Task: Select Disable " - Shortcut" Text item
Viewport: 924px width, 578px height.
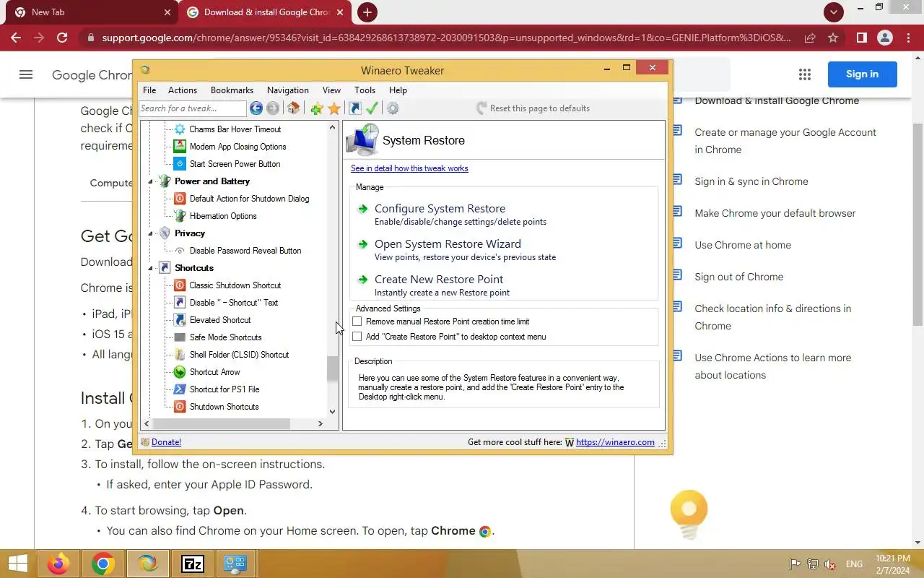Action: coord(234,303)
